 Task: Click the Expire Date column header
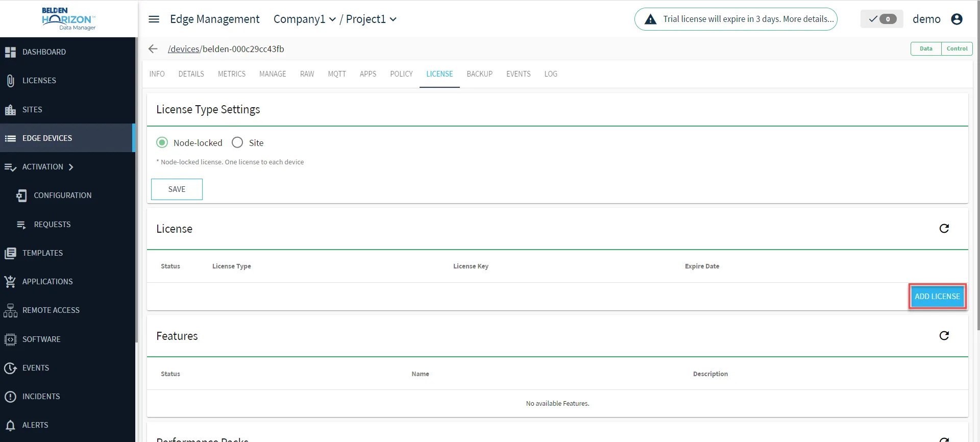click(x=702, y=266)
